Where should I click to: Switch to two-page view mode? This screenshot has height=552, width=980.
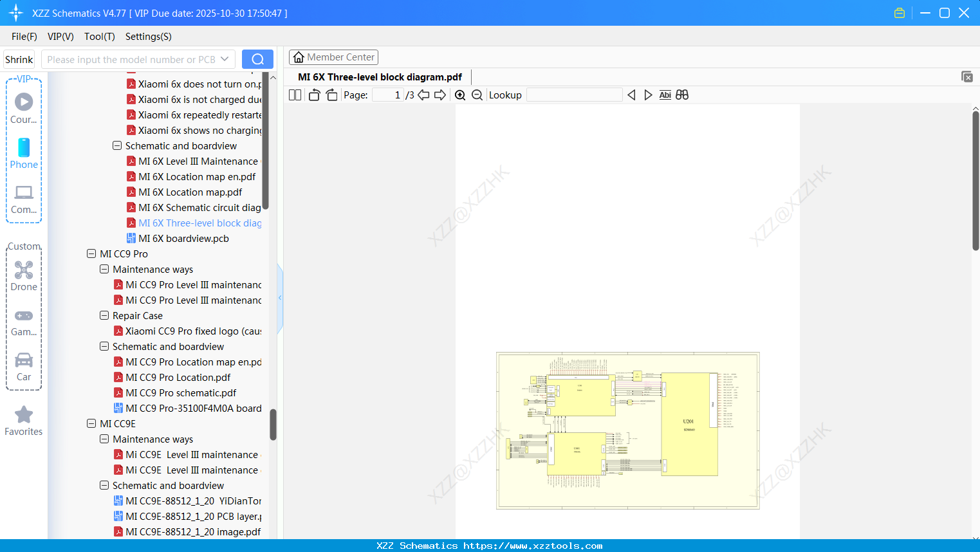coord(294,95)
